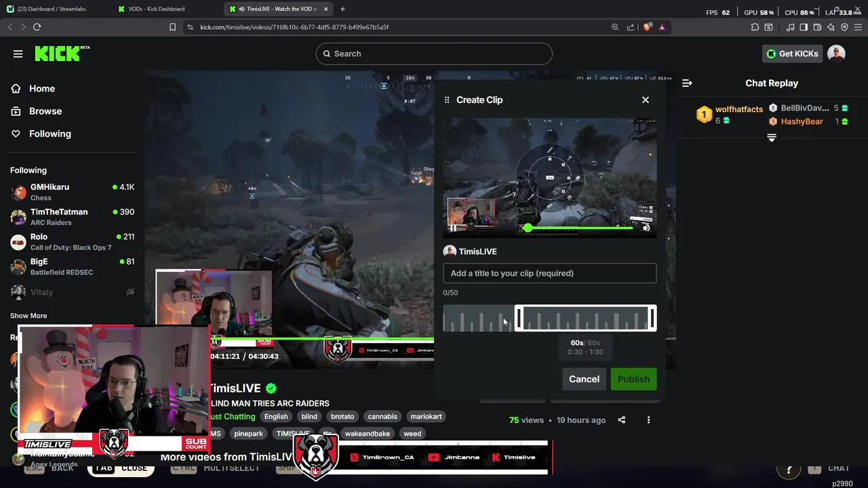Click the address bar share icon

tap(631, 27)
